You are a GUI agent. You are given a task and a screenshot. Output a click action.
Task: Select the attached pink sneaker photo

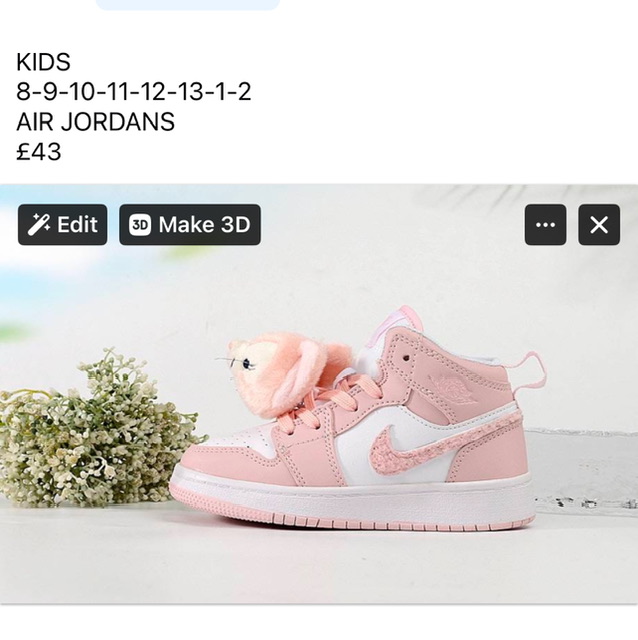(x=319, y=394)
